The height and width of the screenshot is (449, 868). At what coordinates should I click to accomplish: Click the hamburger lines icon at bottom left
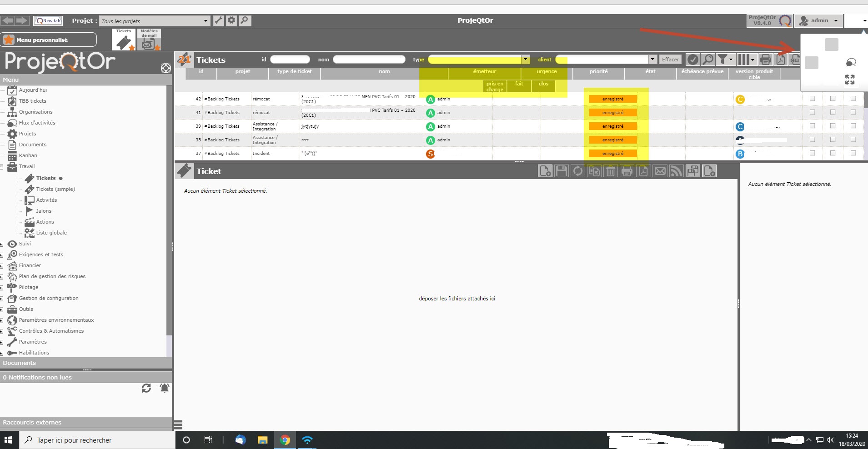tap(178, 425)
